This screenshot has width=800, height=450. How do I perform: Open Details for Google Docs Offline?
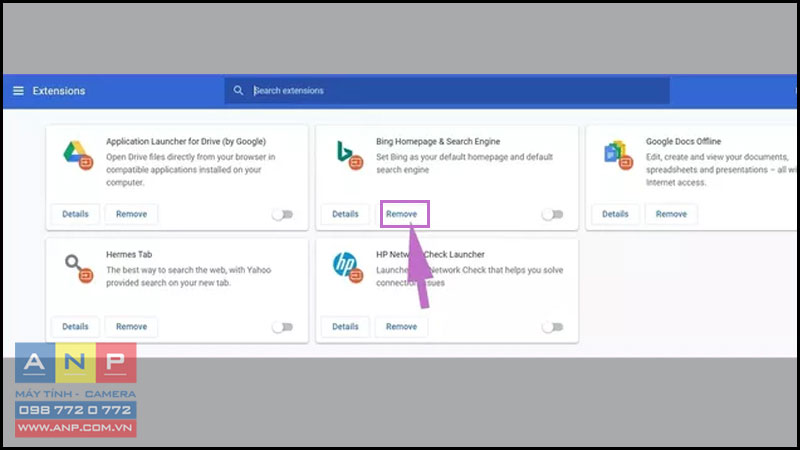click(615, 214)
